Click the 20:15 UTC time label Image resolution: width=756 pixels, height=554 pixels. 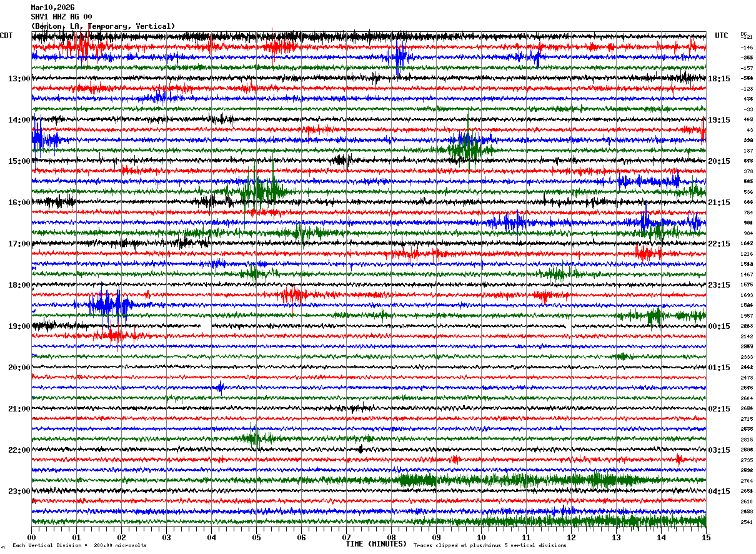[x=719, y=161]
